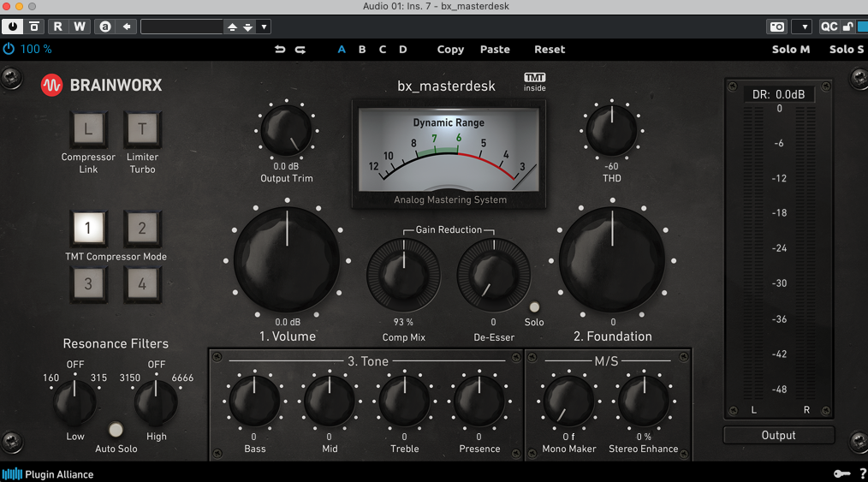The width and height of the screenshot is (868, 482).
Task: Click the camera snapshot icon
Action: 777,27
